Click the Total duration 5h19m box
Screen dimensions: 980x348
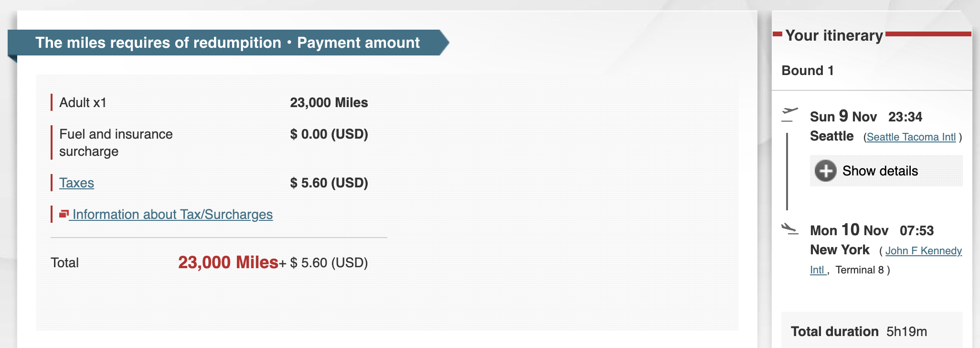[859, 331]
